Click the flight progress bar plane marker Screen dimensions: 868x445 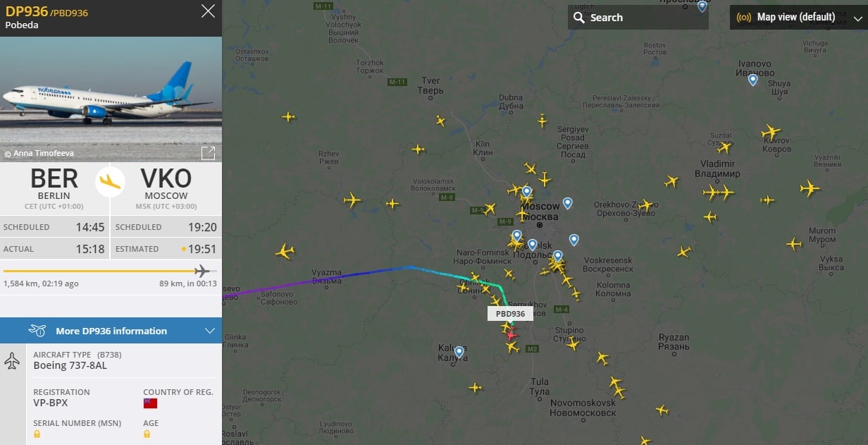point(202,271)
